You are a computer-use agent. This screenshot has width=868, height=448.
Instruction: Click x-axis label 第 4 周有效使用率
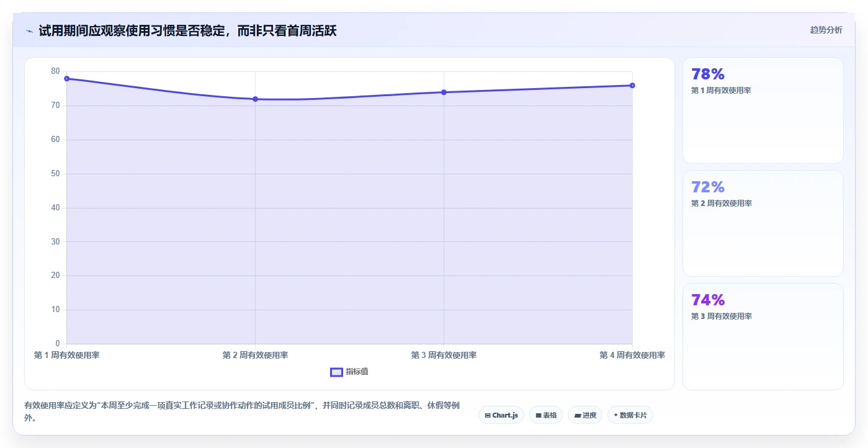point(632,356)
